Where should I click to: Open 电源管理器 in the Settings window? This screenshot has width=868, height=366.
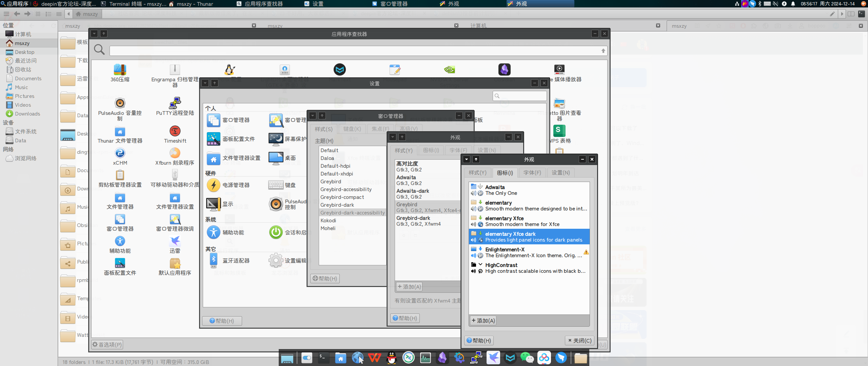(228, 185)
